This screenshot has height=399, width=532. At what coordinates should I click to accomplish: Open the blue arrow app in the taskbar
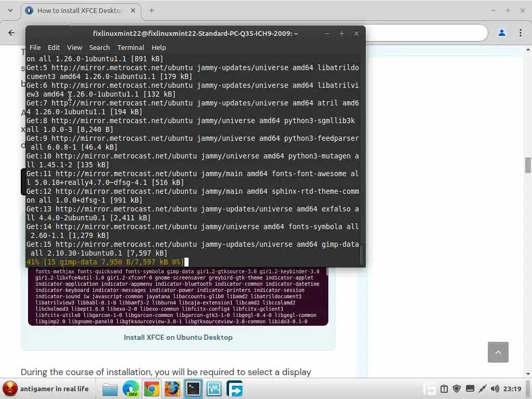coord(235,389)
